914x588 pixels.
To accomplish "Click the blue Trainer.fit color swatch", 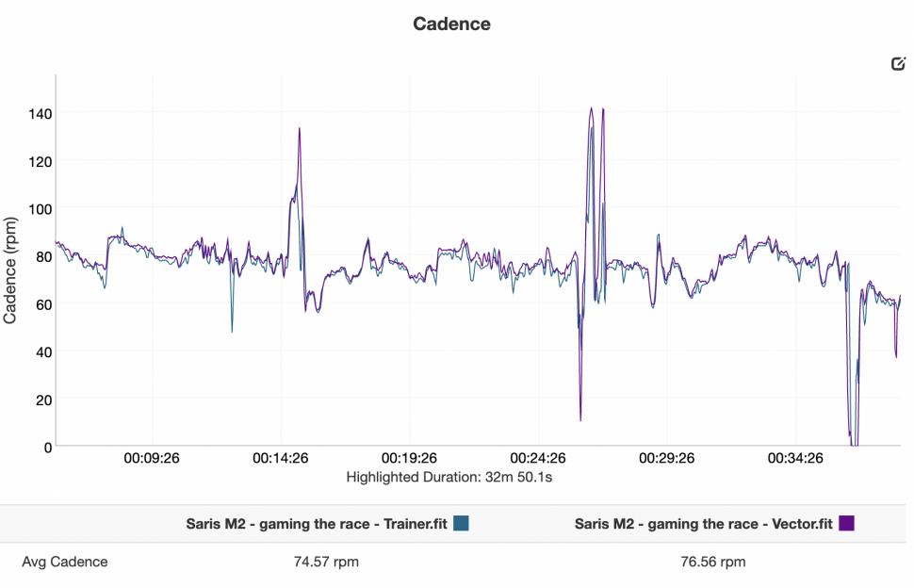I will 461,523.
